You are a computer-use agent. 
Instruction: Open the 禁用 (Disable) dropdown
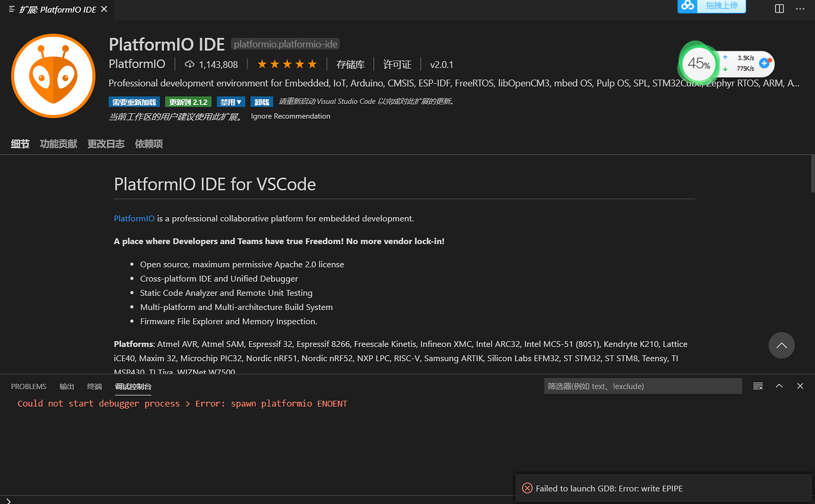(232, 102)
